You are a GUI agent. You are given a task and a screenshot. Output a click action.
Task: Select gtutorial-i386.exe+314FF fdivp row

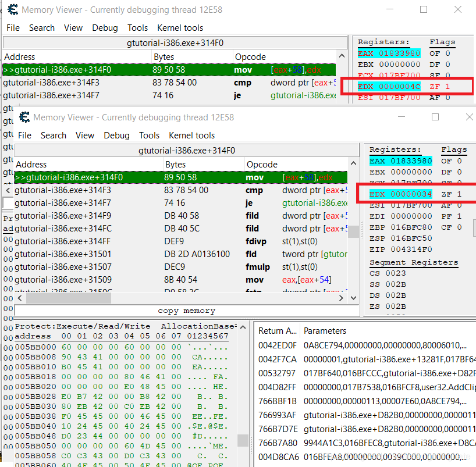tap(181, 241)
